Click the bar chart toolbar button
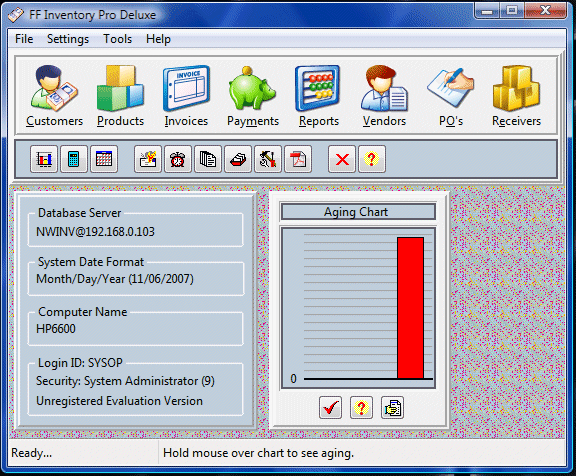This screenshot has width=576, height=476. (44, 159)
